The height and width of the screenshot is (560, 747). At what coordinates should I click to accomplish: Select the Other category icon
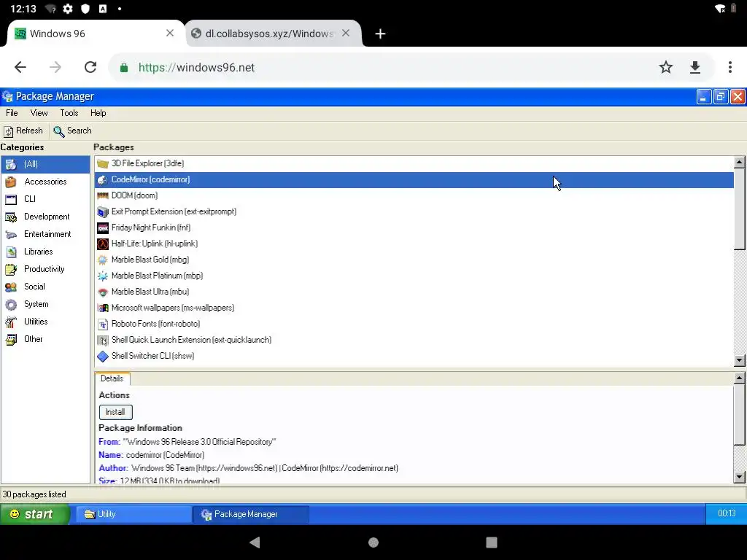coord(11,340)
